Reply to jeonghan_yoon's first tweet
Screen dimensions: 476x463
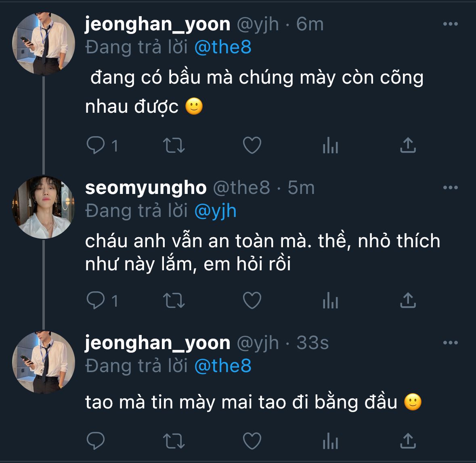click(x=96, y=145)
